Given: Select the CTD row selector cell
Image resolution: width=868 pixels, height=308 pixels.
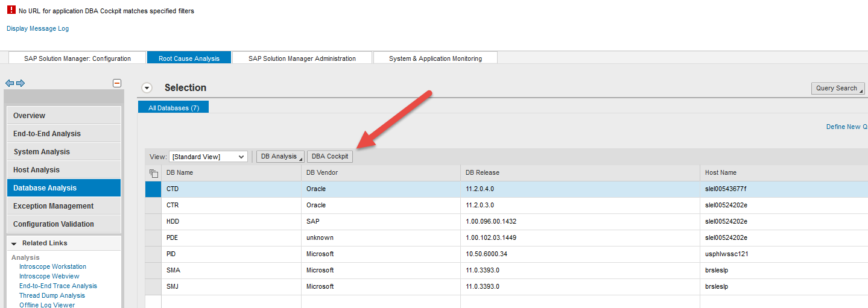Looking at the screenshot, I should pyautogui.click(x=153, y=189).
